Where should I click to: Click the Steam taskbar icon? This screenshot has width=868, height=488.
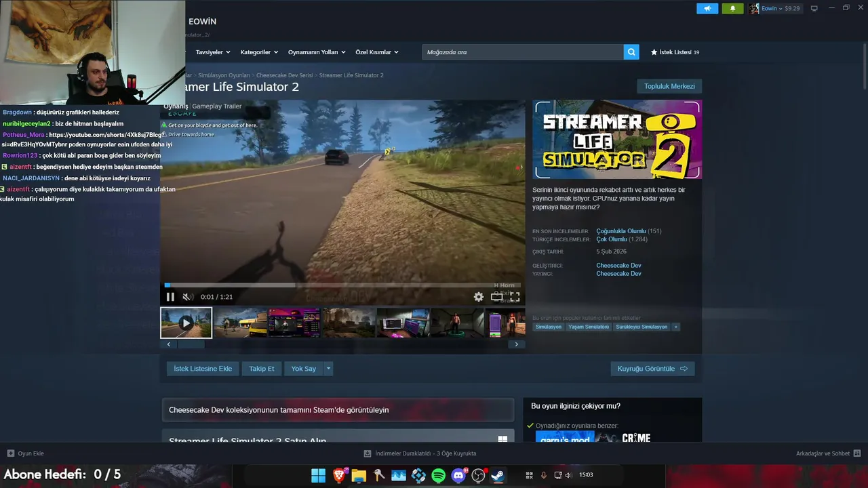[498, 476]
